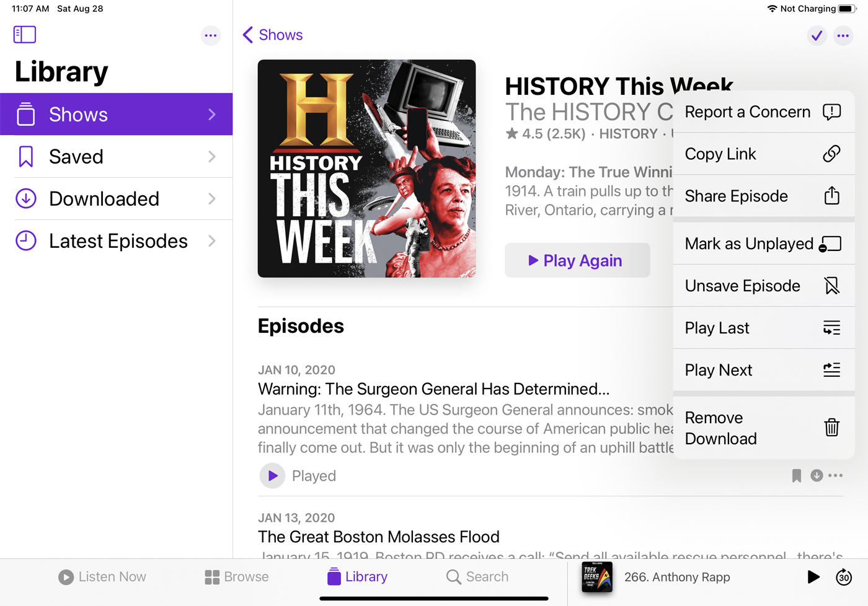Open Downloaded in the Library sidebar
The height and width of the screenshot is (606, 868).
pyautogui.click(x=117, y=198)
